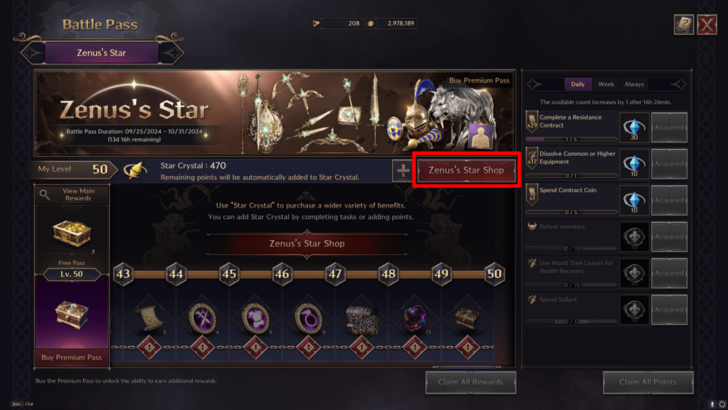Go to previous battle pass with left arrow

[32, 53]
